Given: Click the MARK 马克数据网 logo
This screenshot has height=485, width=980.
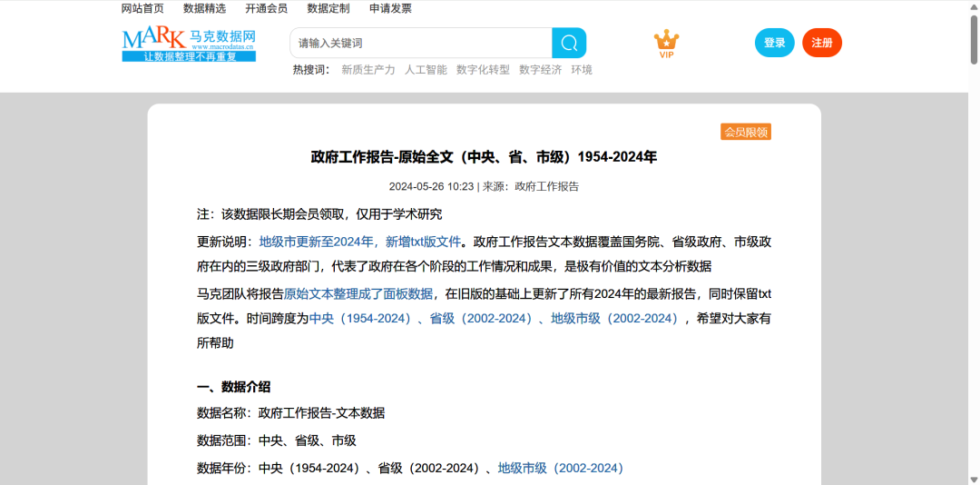Looking at the screenshot, I should coord(189,44).
